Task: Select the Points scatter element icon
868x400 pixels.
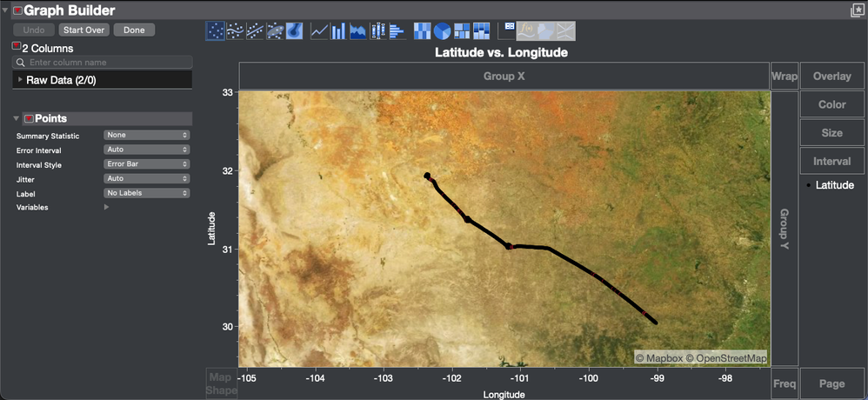Action: pos(215,31)
